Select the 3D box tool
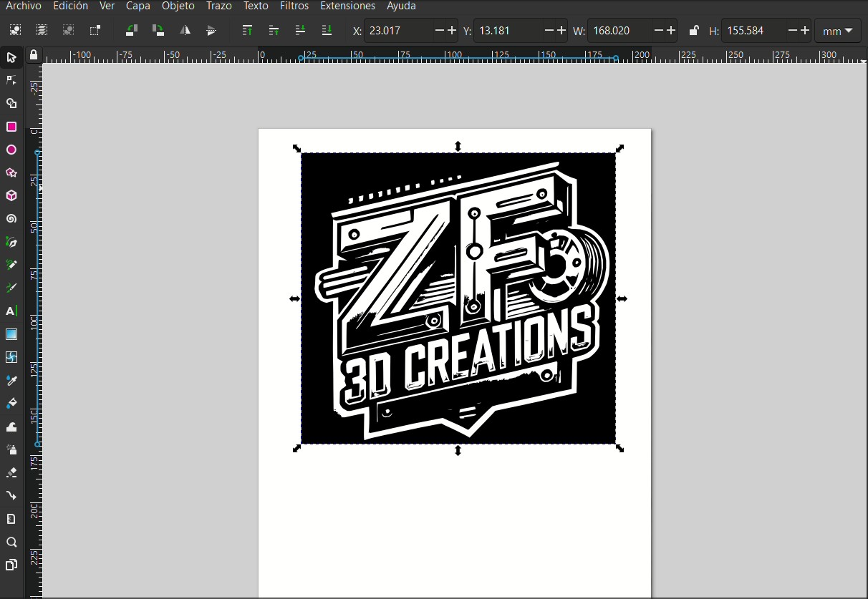Screen dimensions: 868x599 click(11, 195)
